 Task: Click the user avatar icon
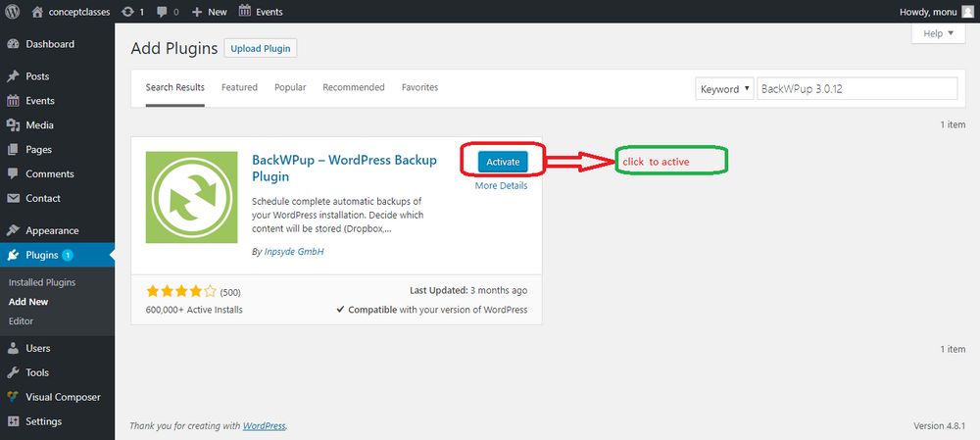pyautogui.click(x=967, y=11)
